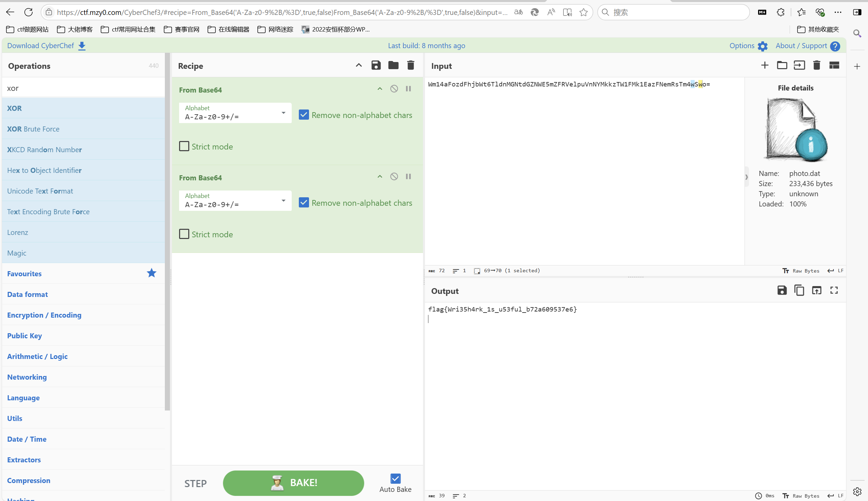Image resolution: width=868 pixels, height=501 pixels.
Task: Click in the operations search field
Action: (83, 88)
